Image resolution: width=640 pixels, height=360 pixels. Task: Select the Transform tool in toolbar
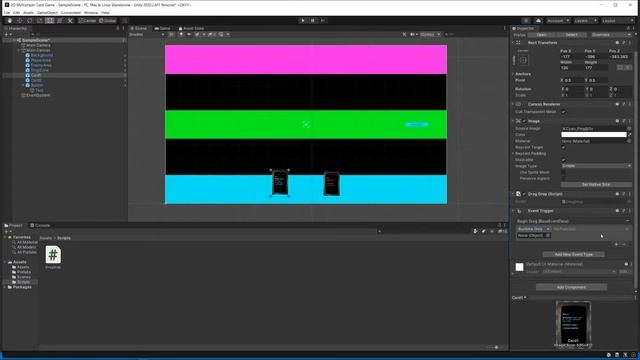click(x=60, y=20)
